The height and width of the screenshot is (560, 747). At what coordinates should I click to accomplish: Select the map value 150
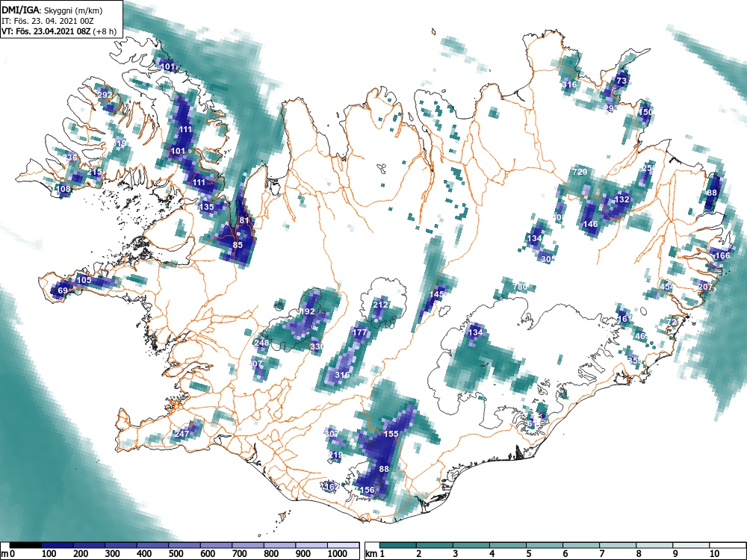pos(645,112)
